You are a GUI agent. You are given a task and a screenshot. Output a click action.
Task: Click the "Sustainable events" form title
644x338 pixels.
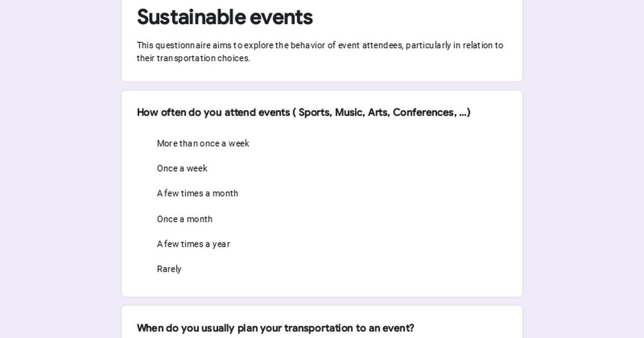224,17
